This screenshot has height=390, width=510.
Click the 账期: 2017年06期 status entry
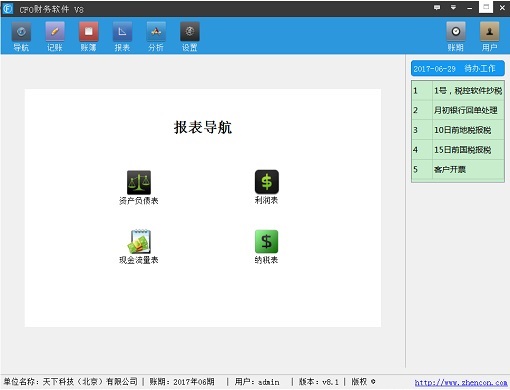tap(182, 382)
